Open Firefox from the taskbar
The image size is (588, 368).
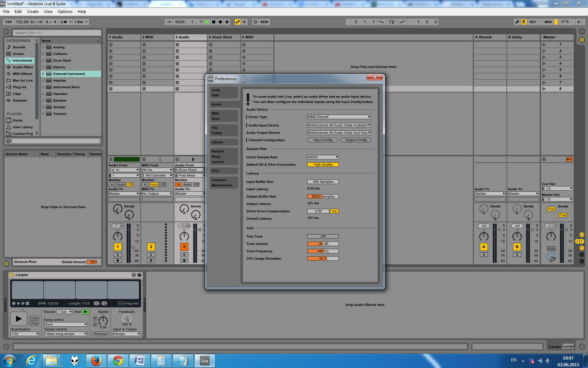click(x=96, y=361)
